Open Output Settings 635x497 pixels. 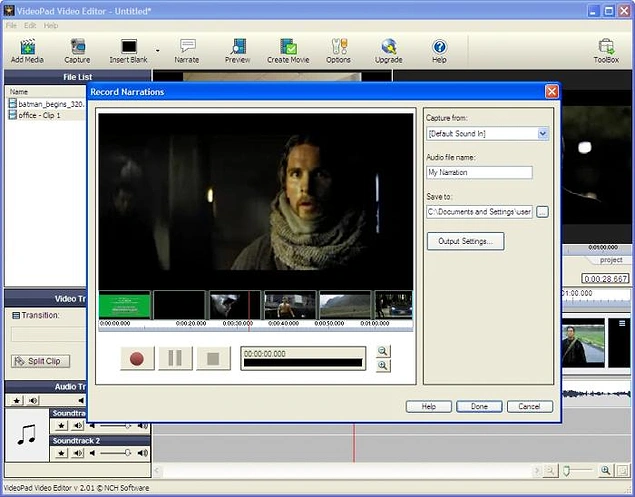465,241
